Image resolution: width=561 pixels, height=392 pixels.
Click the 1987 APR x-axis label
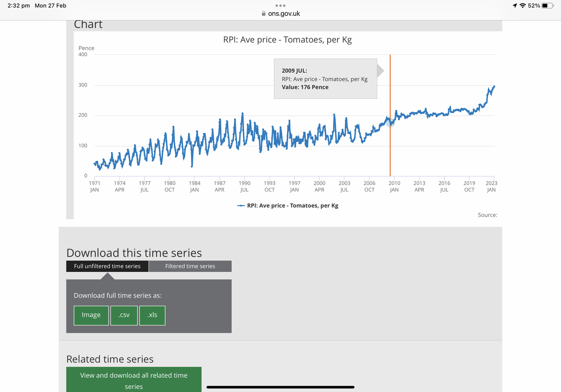coord(219,186)
